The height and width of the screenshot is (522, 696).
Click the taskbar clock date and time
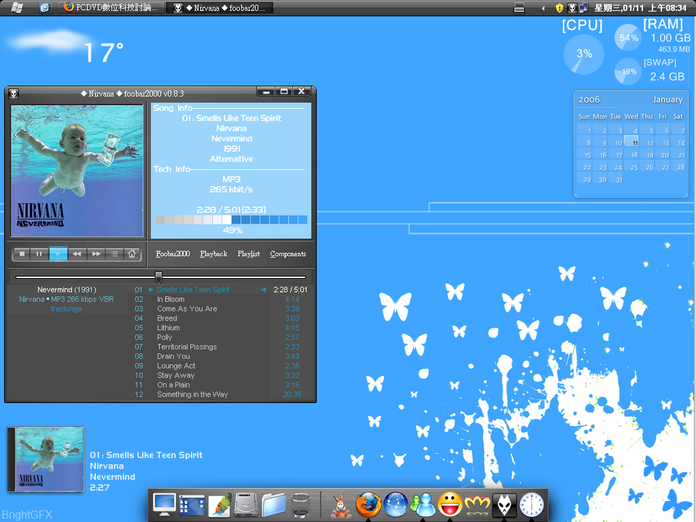tap(641, 8)
